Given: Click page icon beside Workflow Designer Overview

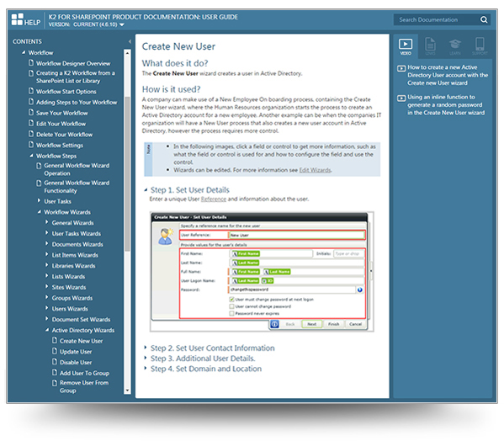Looking at the screenshot, I should (x=31, y=62).
